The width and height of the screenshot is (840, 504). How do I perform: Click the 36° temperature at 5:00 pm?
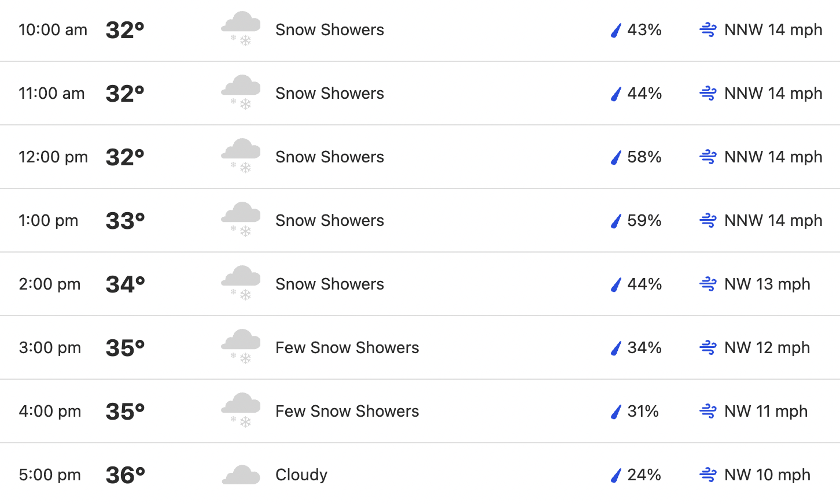[x=126, y=475]
